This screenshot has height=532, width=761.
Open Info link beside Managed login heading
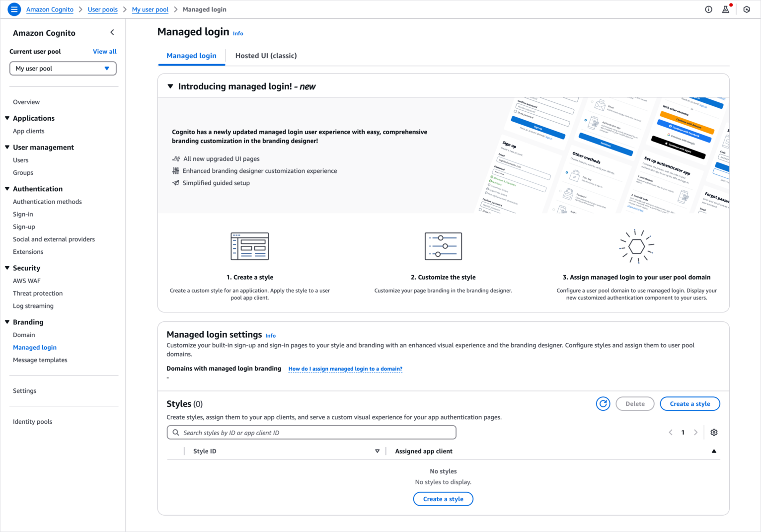238,33
